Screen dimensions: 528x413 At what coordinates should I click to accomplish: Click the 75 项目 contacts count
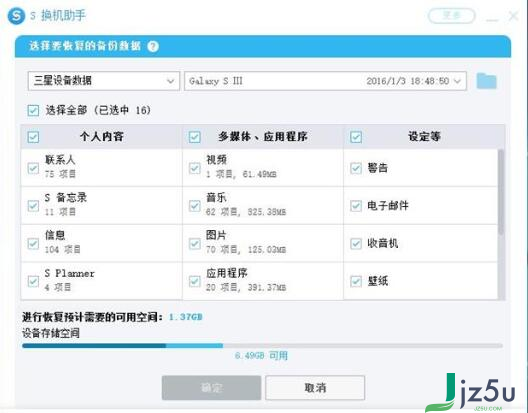pos(60,174)
